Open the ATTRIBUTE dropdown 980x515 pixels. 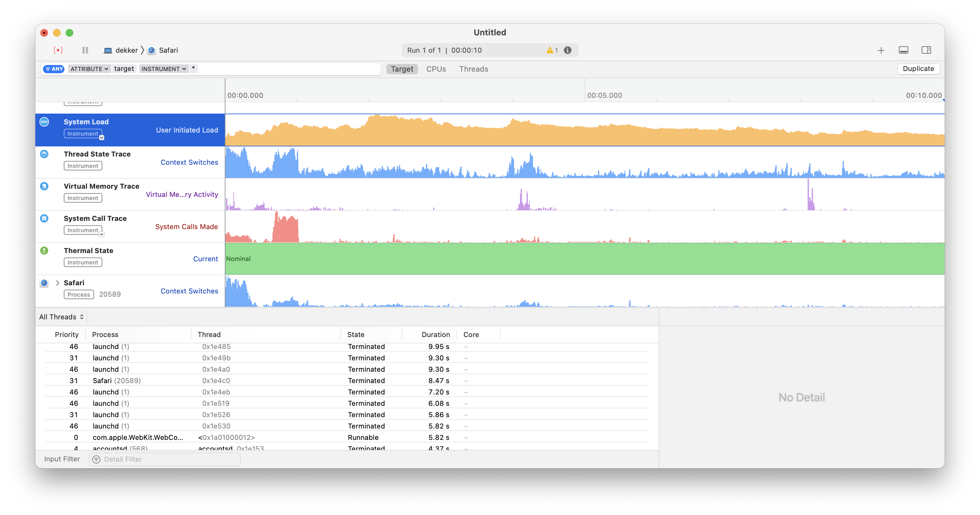(x=89, y=69)
